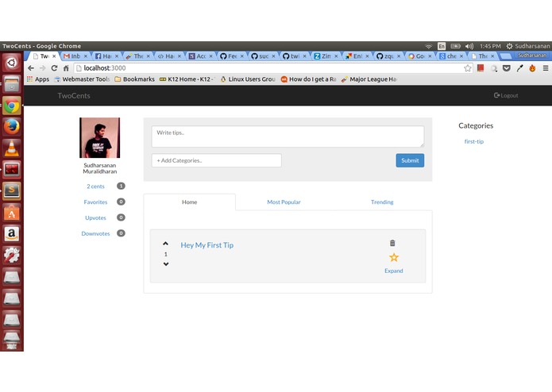Open the Files manager in launcher
Screen dimensions: 552x392
click(x=12, y=84)
